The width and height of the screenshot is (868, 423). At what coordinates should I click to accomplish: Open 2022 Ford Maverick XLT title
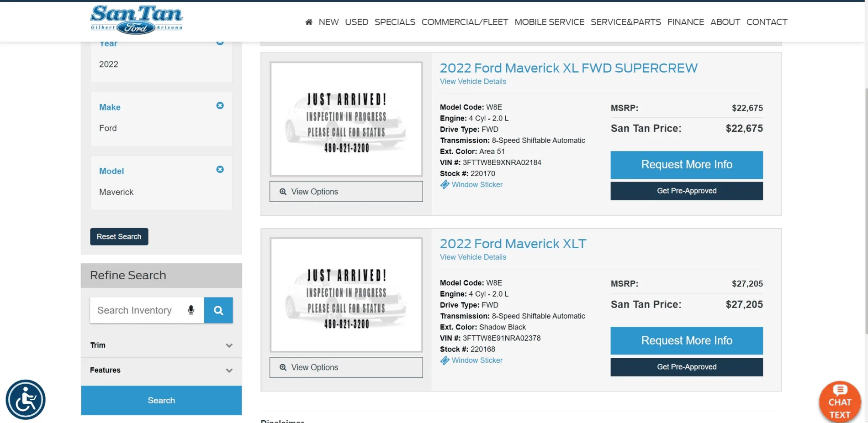[513, 244]
